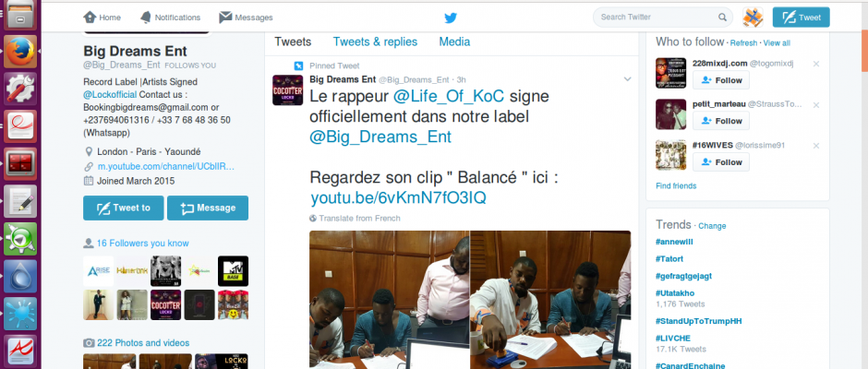Viewport: 868px width, 369px height.
Task: Click the Twitter bird logo
Action: 451,18
